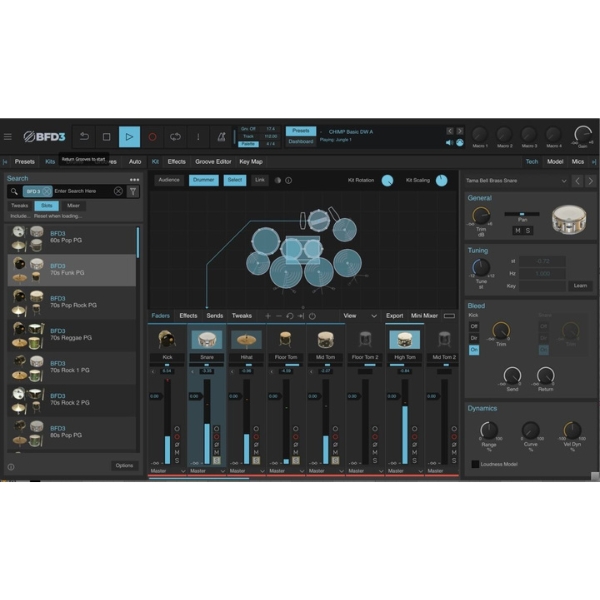Open the Mics tab on the right
Image resolution: width=600 pixels, height=600 pixels.
tap(578, 162)
